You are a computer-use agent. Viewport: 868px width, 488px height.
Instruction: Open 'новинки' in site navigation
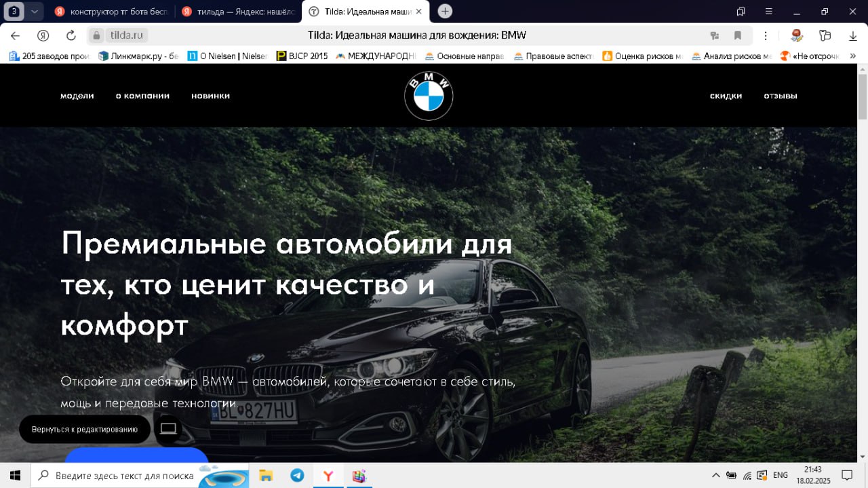point(211,96)
